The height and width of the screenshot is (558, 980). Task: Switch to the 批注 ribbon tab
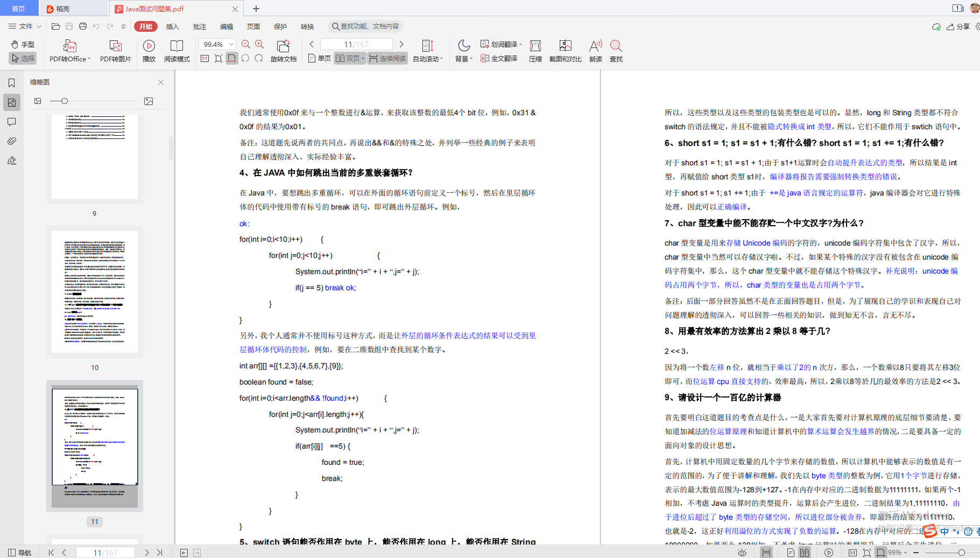[200, 26]
